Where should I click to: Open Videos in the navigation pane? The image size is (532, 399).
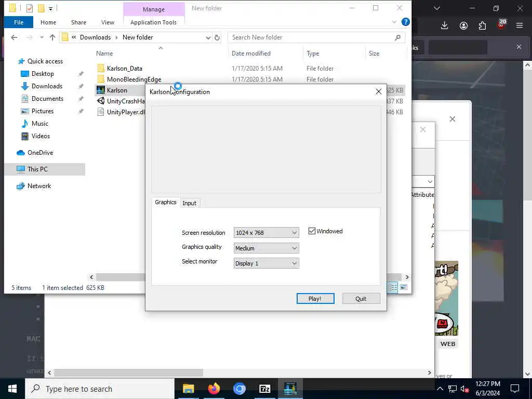tap(41, 136)
